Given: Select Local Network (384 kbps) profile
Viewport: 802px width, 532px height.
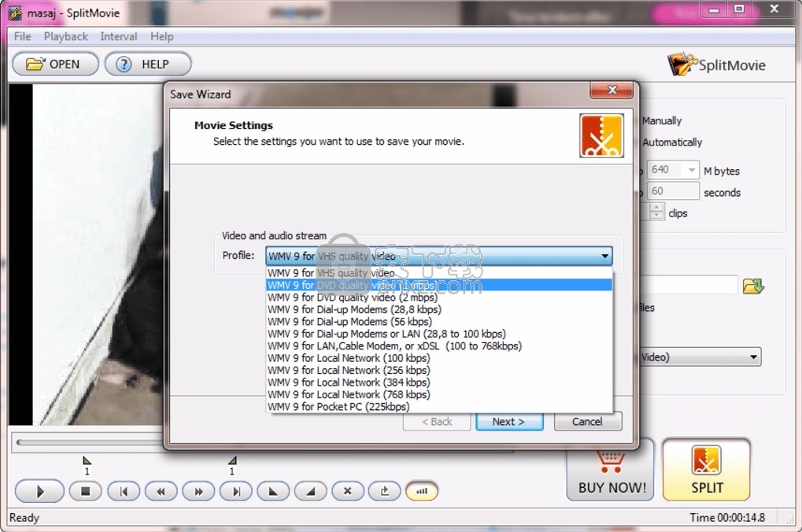Looking at the screenshot, I should coord(439,382).
